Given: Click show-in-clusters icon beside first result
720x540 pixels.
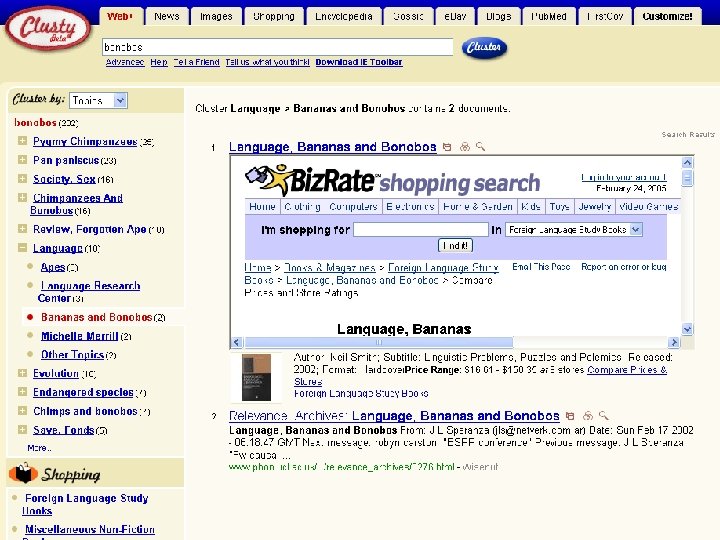Looking at the screenshot, I should [465, 147].
